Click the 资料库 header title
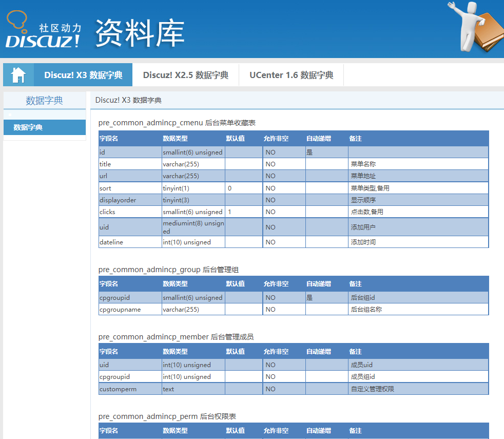The height and width of the screenshot is (439, 504). 140,33
